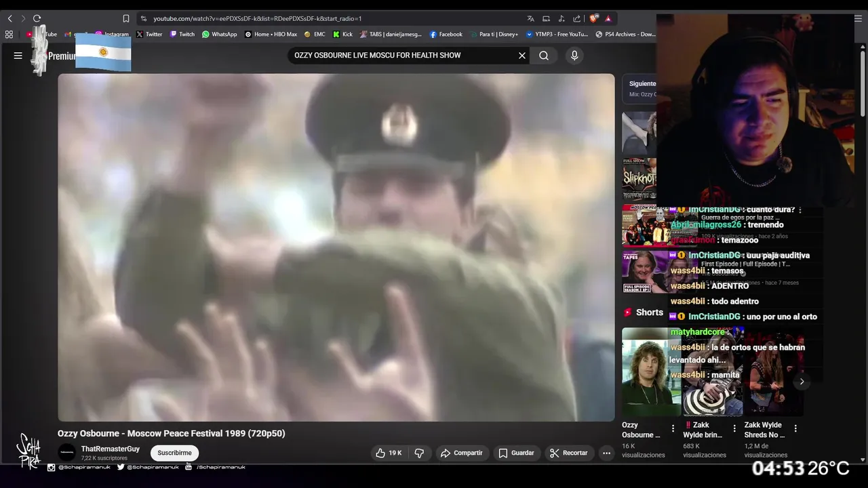This screenshot has height=488, width=868.
Task: Click the Guardar save button
Action: point(516,453)
